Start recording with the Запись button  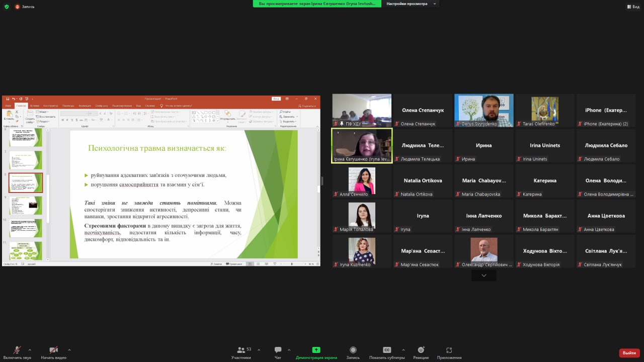tap(353, 352)
